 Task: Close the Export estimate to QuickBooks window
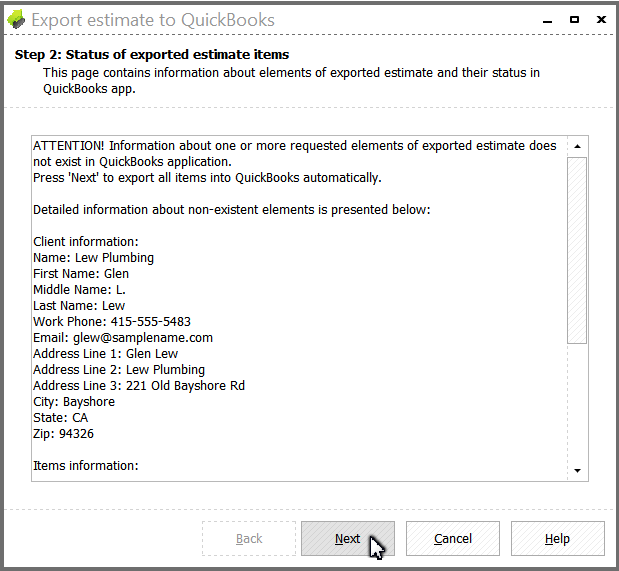tap(601, 19)
